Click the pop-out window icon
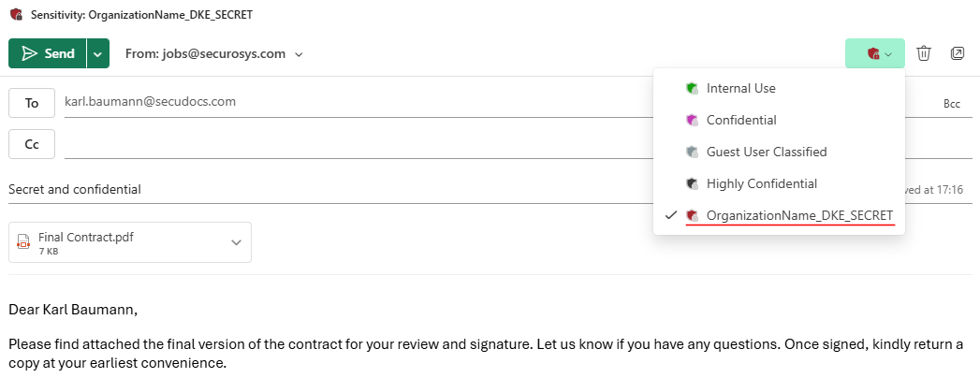 pyautogui.click(x=958, y=53)
